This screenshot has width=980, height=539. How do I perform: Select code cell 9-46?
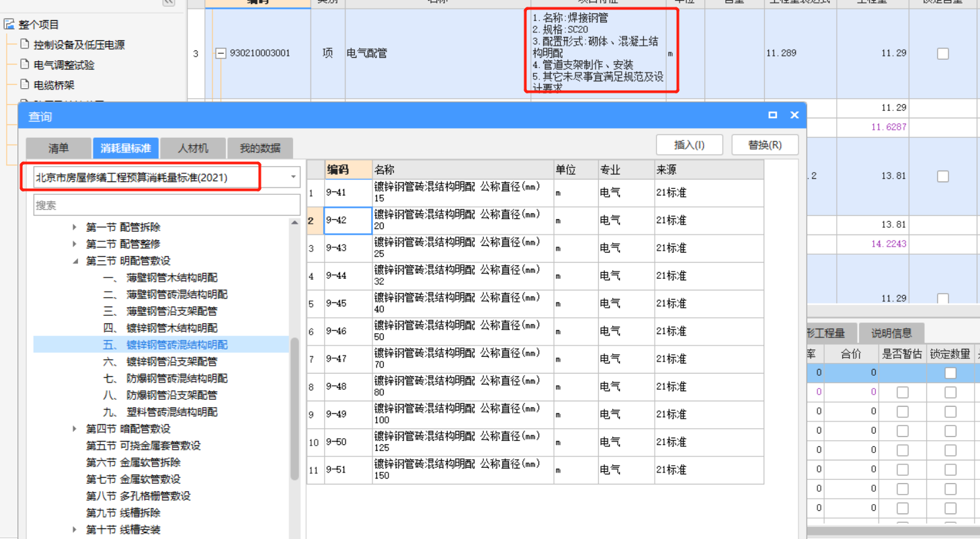point(348,331)
